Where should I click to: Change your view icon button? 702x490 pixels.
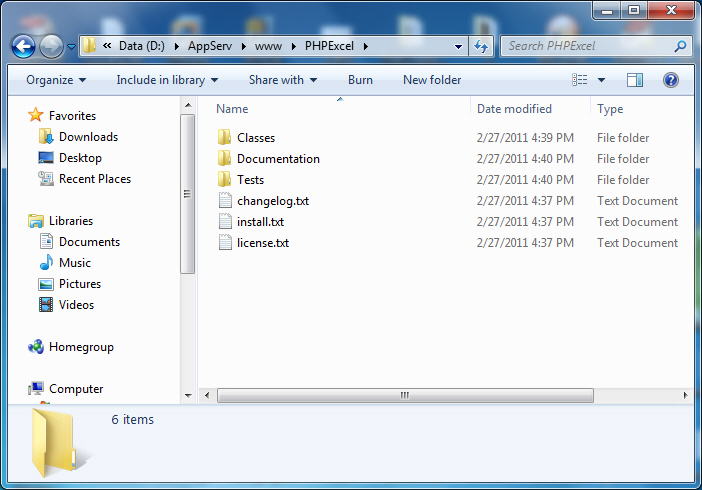[x=580, y=80]
